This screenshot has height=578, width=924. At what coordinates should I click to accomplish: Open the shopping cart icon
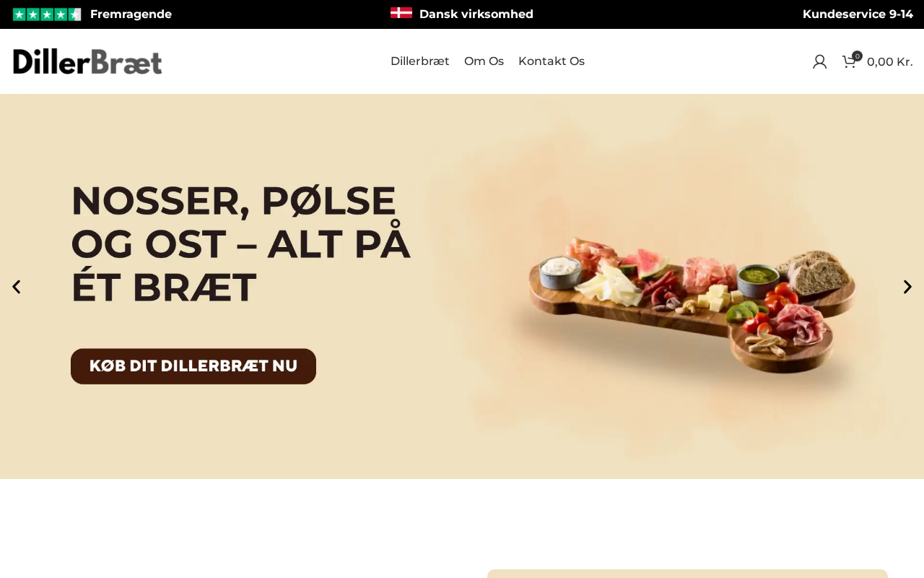click(x=849, y=62)
